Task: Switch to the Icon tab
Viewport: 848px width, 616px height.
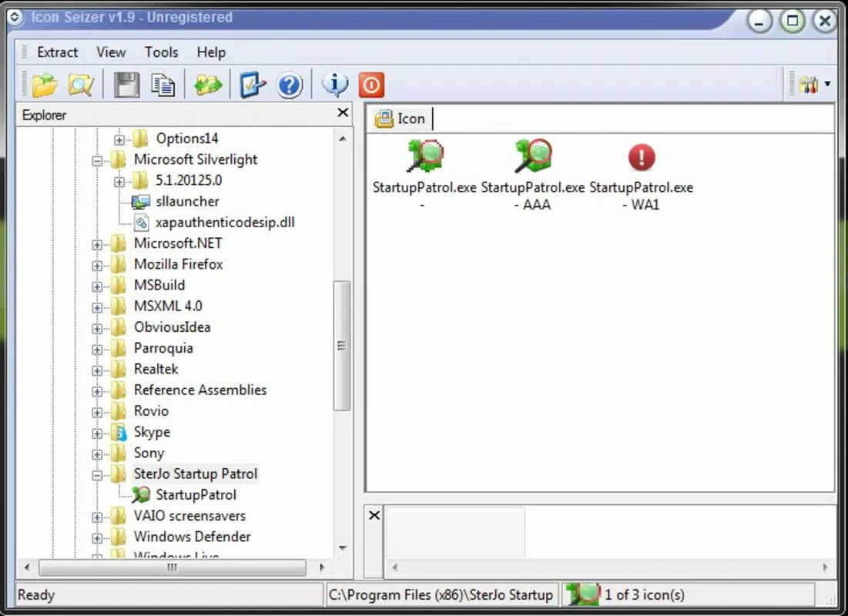Action: 401,119
